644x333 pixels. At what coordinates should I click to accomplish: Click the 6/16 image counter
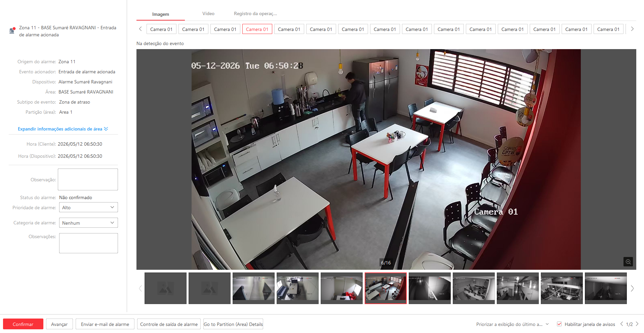coord(386,263)
